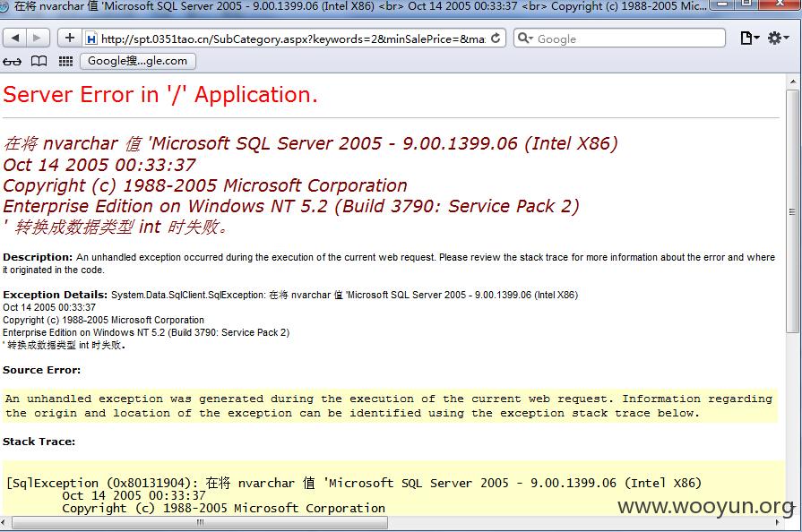Click the "Source Error:" label
Image resolution: width=802 pixels, height=532 pixels.
tap(41, 370)
